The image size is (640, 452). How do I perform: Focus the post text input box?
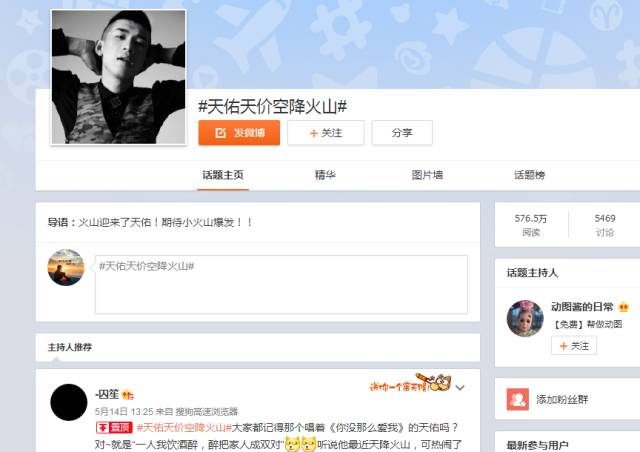point(281,284)
